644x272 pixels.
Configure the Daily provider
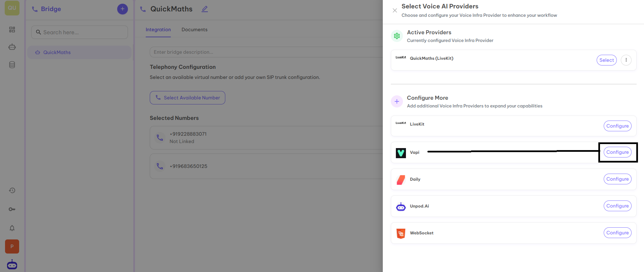pos(617,179)
